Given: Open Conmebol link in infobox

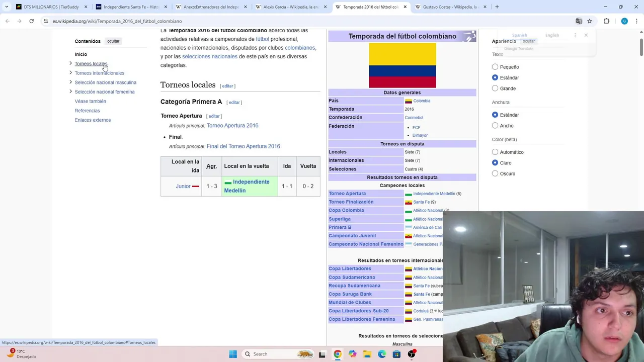Looking at the screenshot, I should click(x=414, y=118).
